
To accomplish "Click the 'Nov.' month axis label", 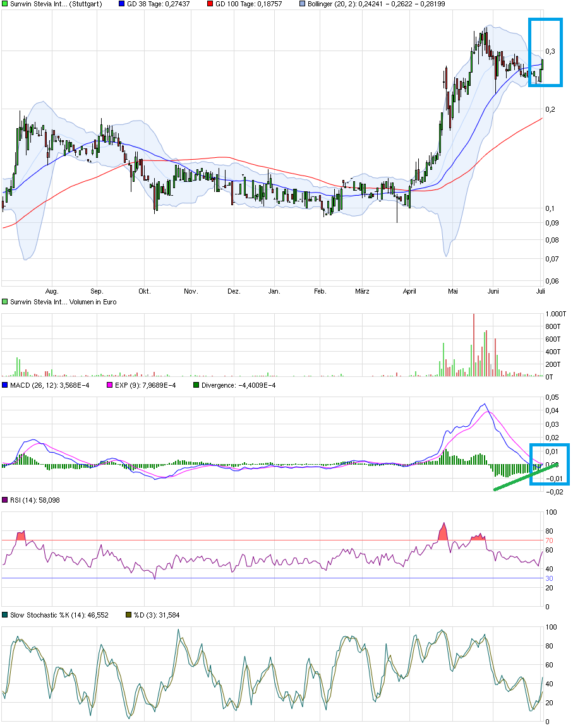I will (x=191, y=291).
